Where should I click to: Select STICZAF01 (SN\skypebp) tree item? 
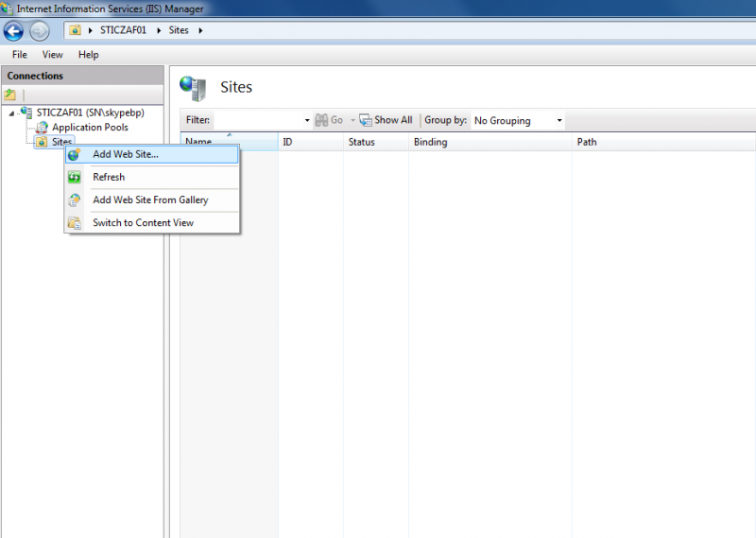click(x=91, y=113)
